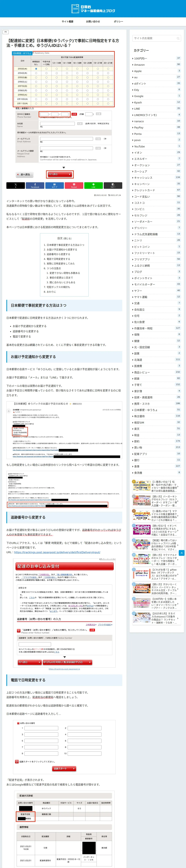The width and height of the screenshot is (186, 868).
Task: Jump to 日本郵便で事前変更する方法は3つ in contents
Action: [x=65, y=245]
